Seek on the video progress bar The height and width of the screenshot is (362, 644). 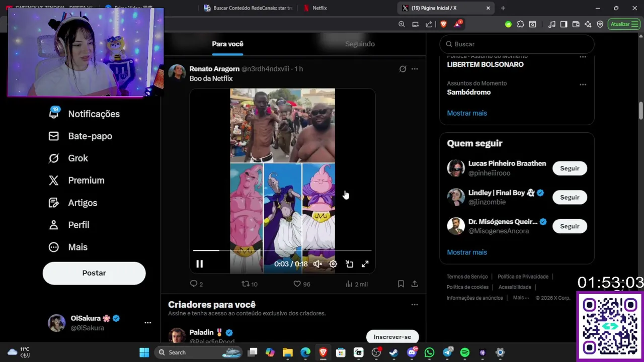282,250
